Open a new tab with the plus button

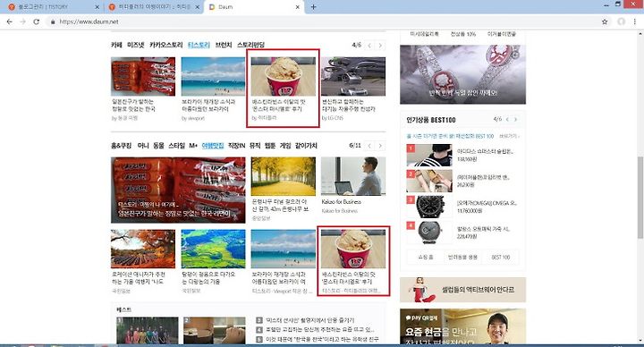[313, 7]
